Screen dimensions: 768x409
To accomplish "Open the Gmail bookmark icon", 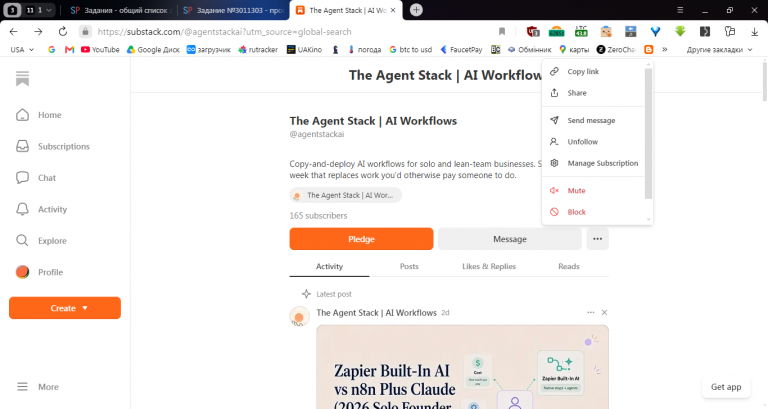I will pos(70,49).
